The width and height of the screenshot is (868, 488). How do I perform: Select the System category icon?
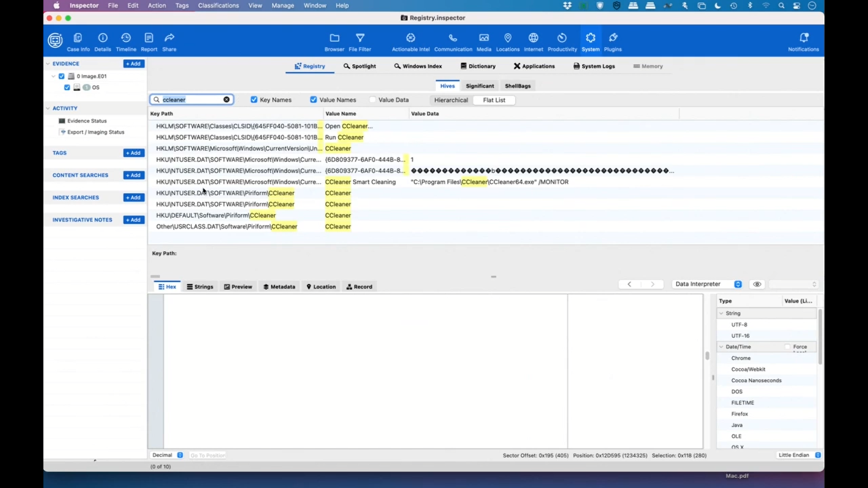pyautogui.click(x=590, y=42)
